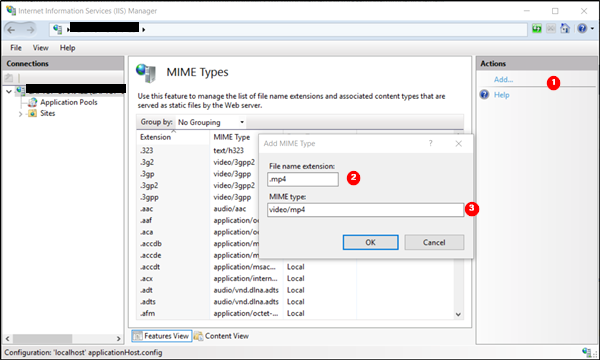Click the home icon in toolbar
Viewport: 600px width, 360px height.
point(565,28)
